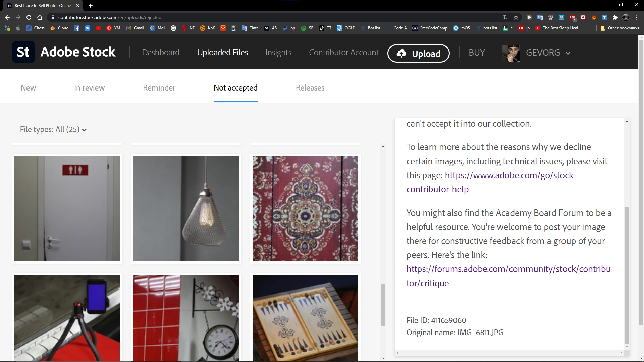Screen dimensions: 644x362
Task: Open the Chess bookmark
Action: tap(35, 28)
